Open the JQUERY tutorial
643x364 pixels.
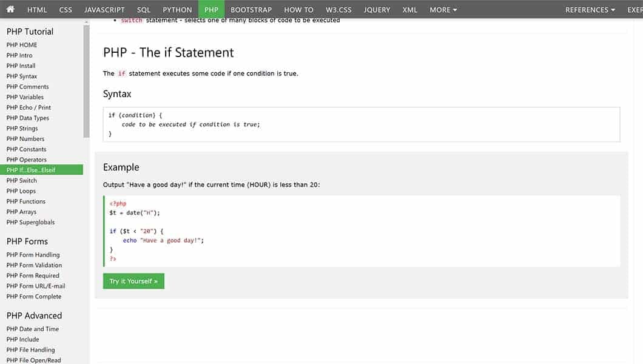click(x=376, y=9)
